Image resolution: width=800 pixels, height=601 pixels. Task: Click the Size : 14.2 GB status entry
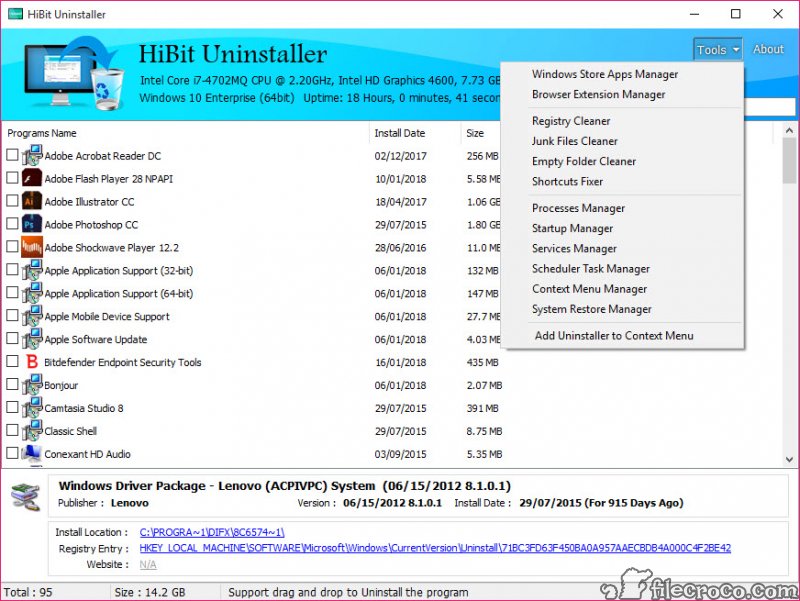(x=150, y=592)
